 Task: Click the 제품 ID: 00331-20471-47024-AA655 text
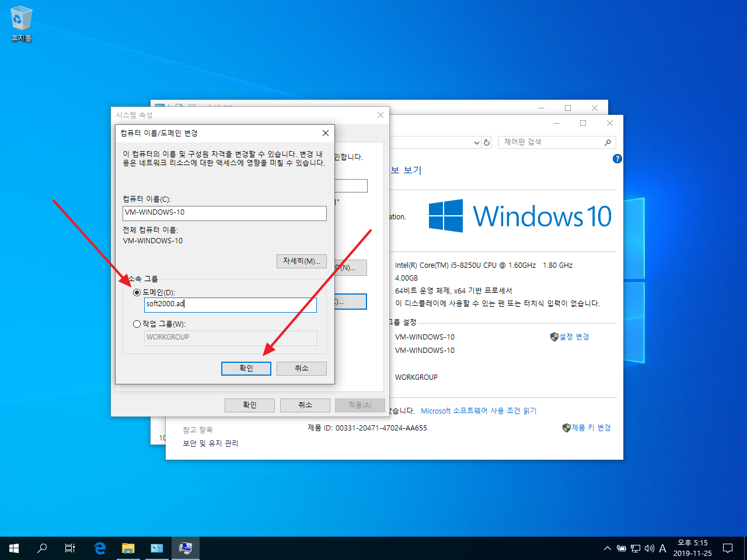click(368, 428)
